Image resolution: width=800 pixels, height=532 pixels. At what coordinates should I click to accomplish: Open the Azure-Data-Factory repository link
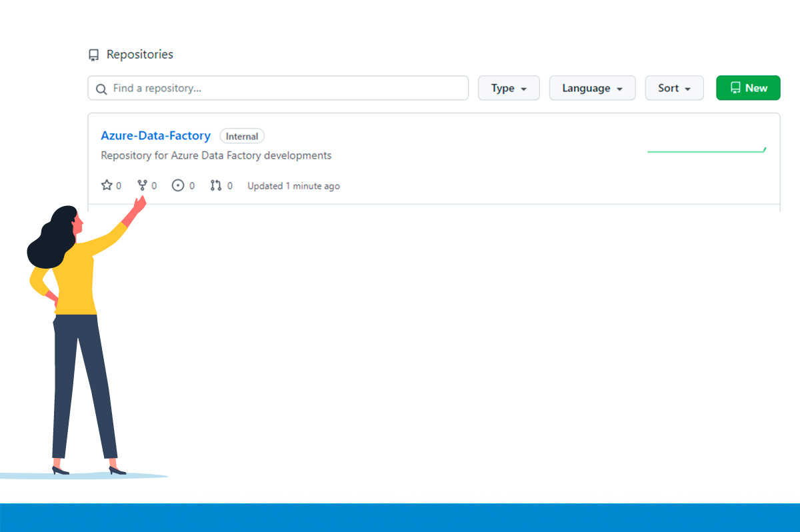point(155,135)
